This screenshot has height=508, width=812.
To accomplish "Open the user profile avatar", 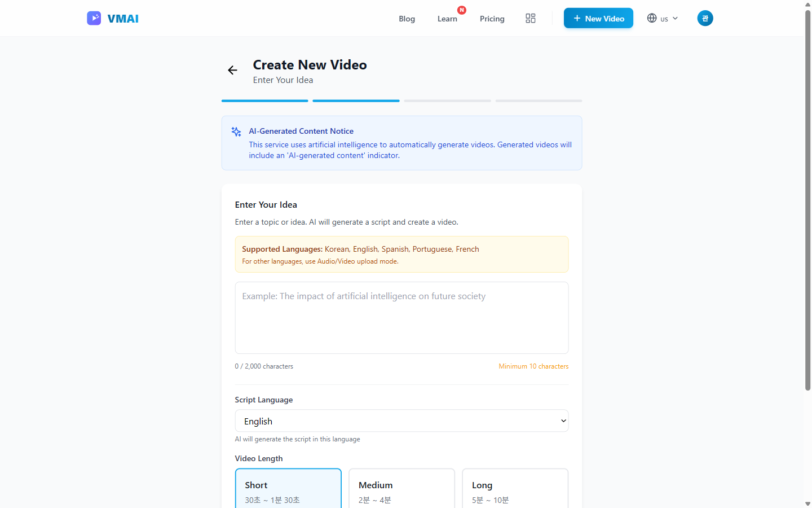I will click(x=705, y=18).
